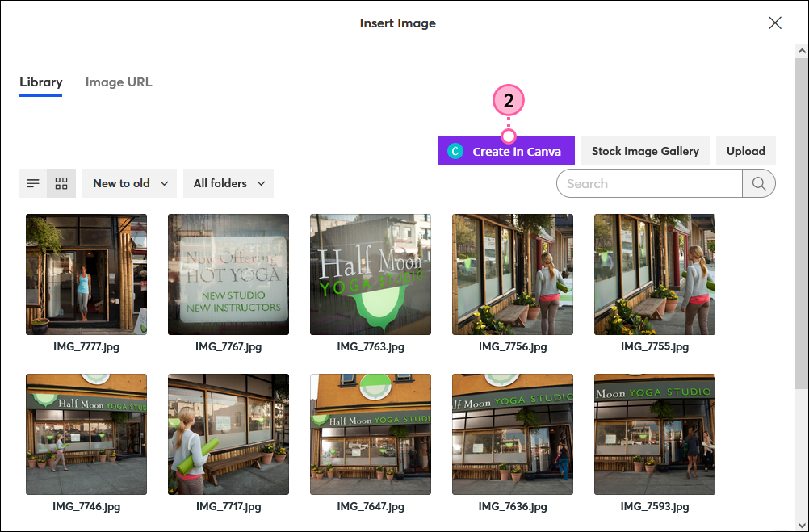
Task: Select thumbnail above IMG_7717.jpg
Action: 228,434
